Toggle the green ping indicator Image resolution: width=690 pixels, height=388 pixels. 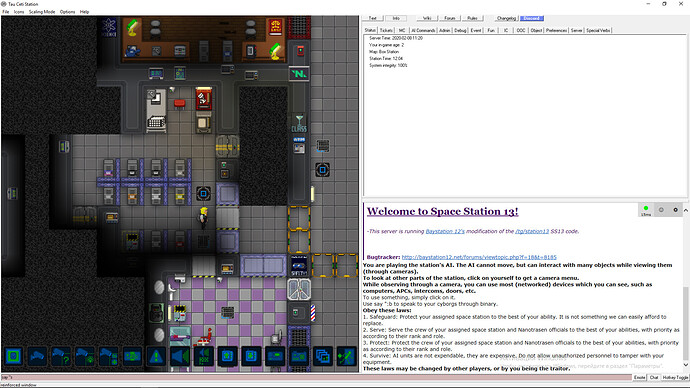646,210
